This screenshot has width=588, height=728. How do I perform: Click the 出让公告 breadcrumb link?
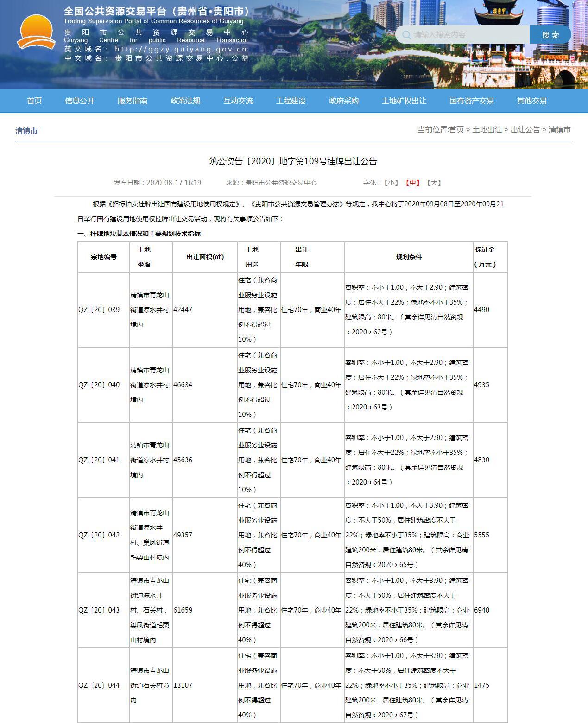pyautogui.click(x=525, y=130)
